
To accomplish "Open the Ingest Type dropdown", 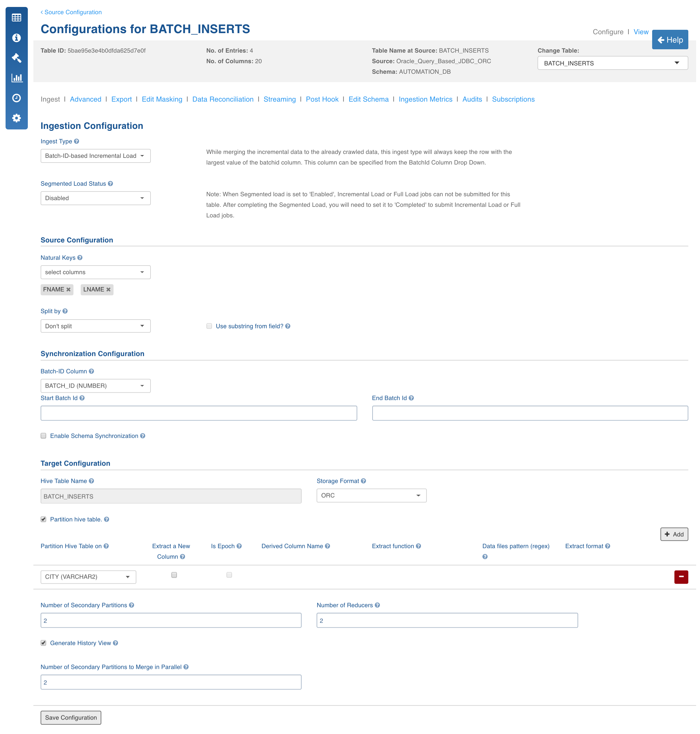I will coord(95,156).
